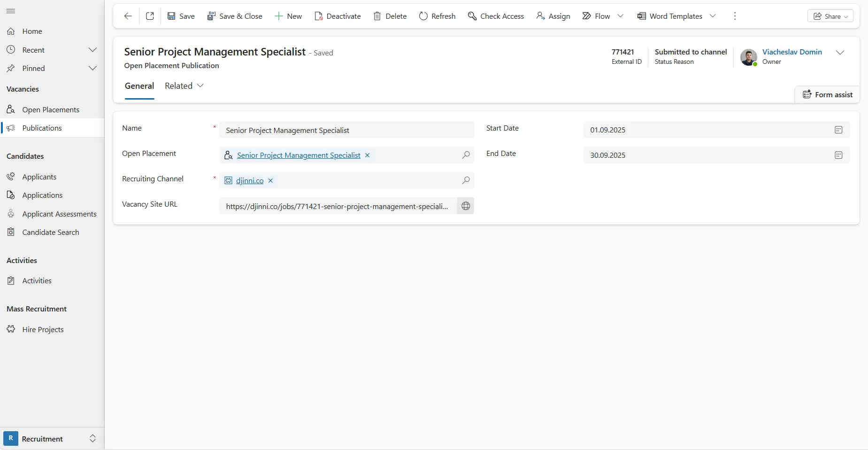Open Form assist panel
This screenshot has height=450, width=868.
827,94
